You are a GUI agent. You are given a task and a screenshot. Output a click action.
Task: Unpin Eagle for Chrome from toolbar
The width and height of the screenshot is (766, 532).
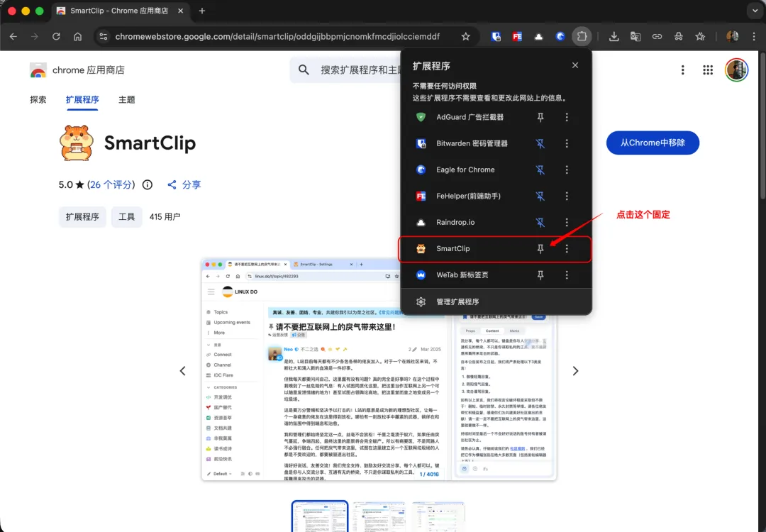[540, 170]
